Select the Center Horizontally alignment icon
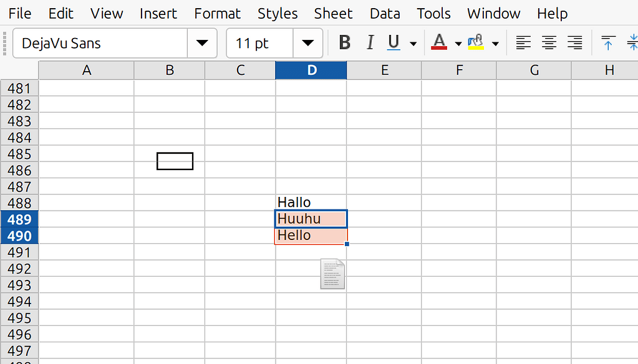638x364 pixels. (549, 42)
